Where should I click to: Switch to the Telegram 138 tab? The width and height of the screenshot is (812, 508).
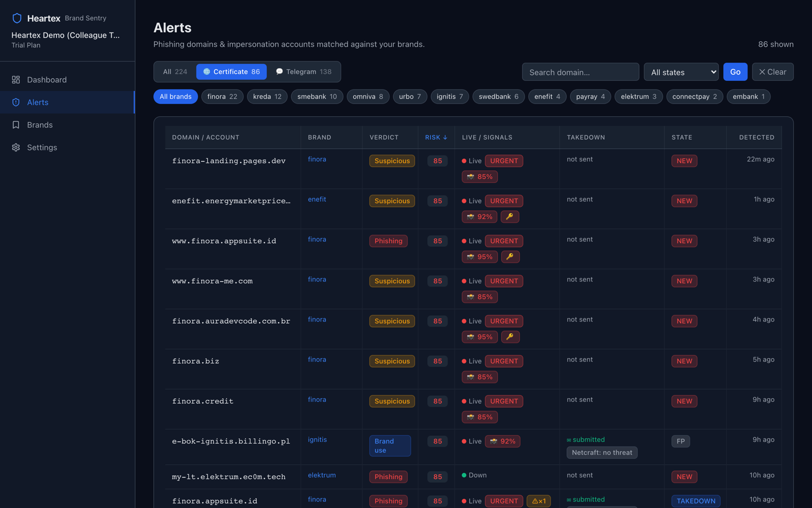(x=303, y=72)
